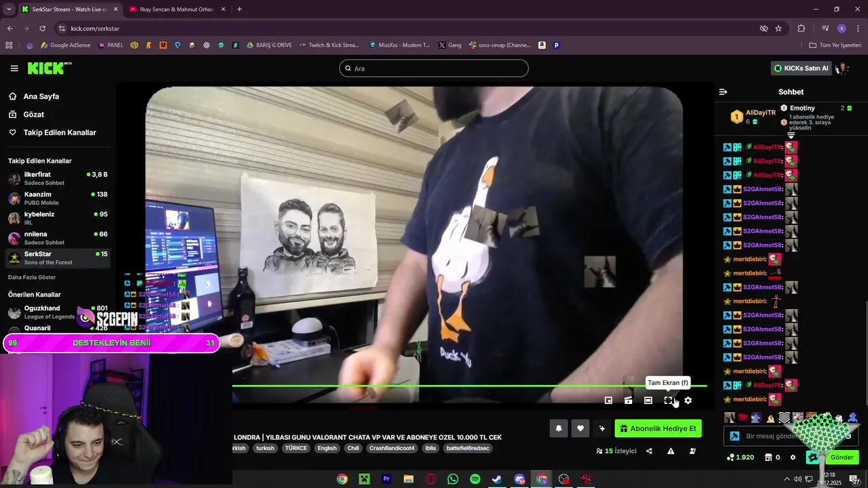Click the Chill stream tag
Viewport: 868px width, 488px height.
coord(353,448)
